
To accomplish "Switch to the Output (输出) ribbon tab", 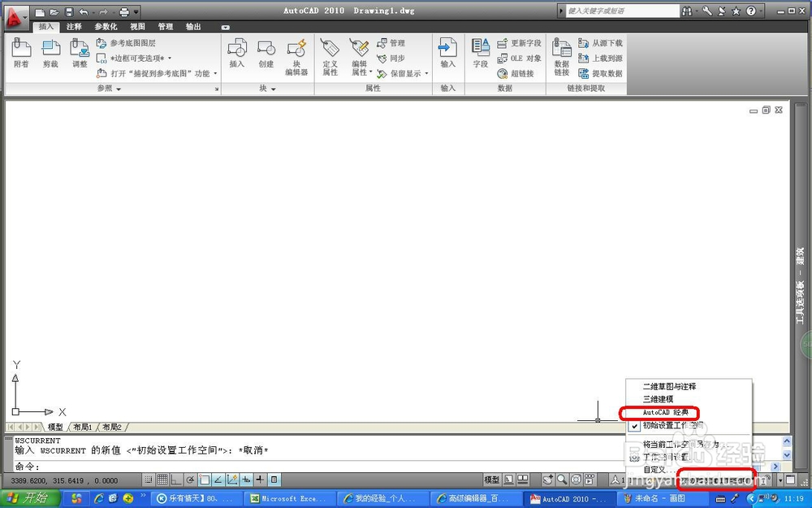I will click(x=193, y=27).
